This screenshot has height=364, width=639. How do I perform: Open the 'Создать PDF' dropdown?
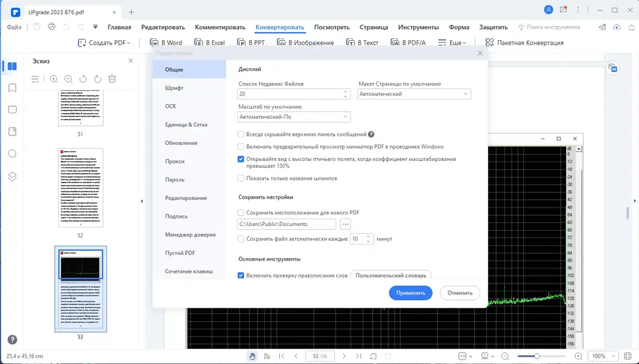click(104, 43)
